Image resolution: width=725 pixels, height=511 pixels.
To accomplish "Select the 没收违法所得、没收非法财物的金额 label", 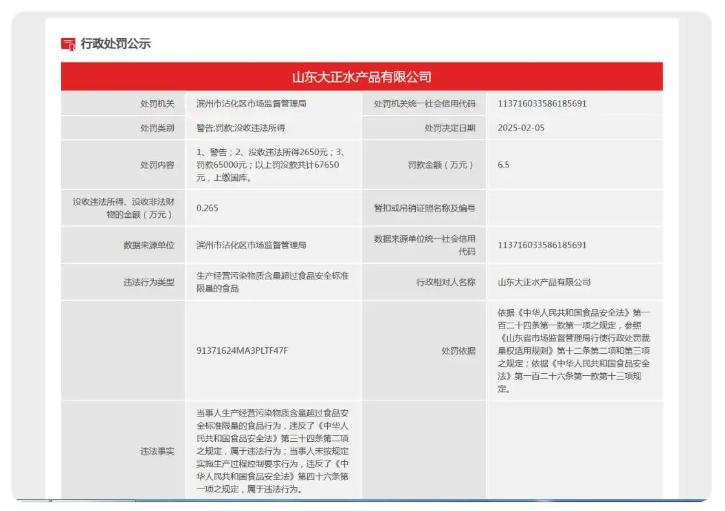I will (x=123, y=208).
